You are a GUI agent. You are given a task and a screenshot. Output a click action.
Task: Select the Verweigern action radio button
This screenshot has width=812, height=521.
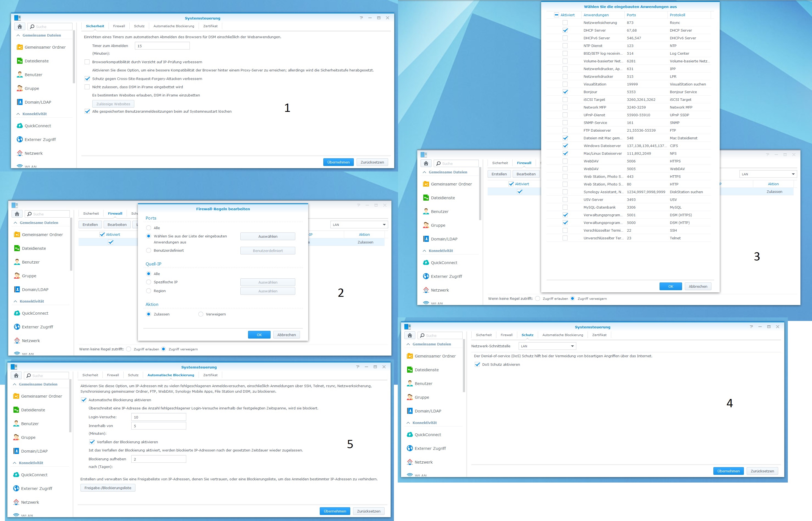201,314
